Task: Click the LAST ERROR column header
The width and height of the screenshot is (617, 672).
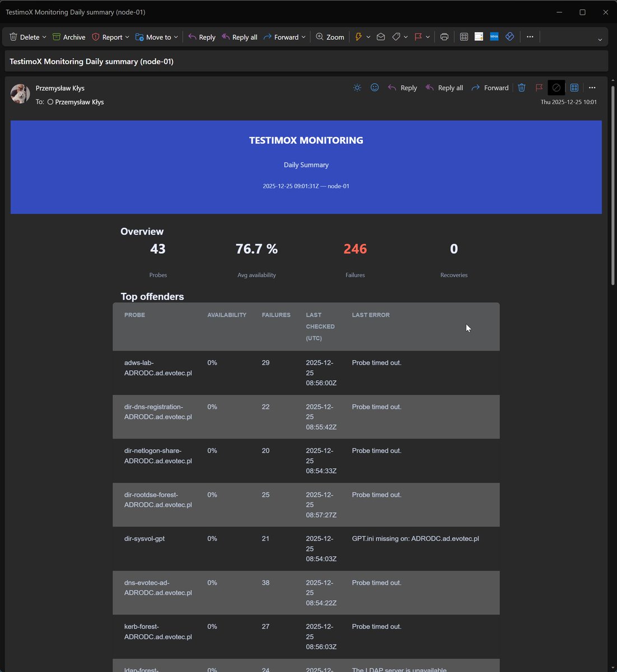Action: [371, 315]
